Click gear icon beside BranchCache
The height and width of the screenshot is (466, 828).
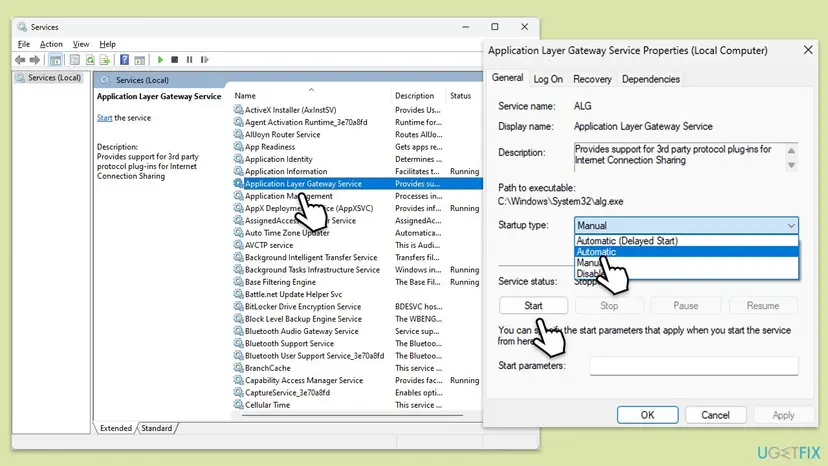238,368
